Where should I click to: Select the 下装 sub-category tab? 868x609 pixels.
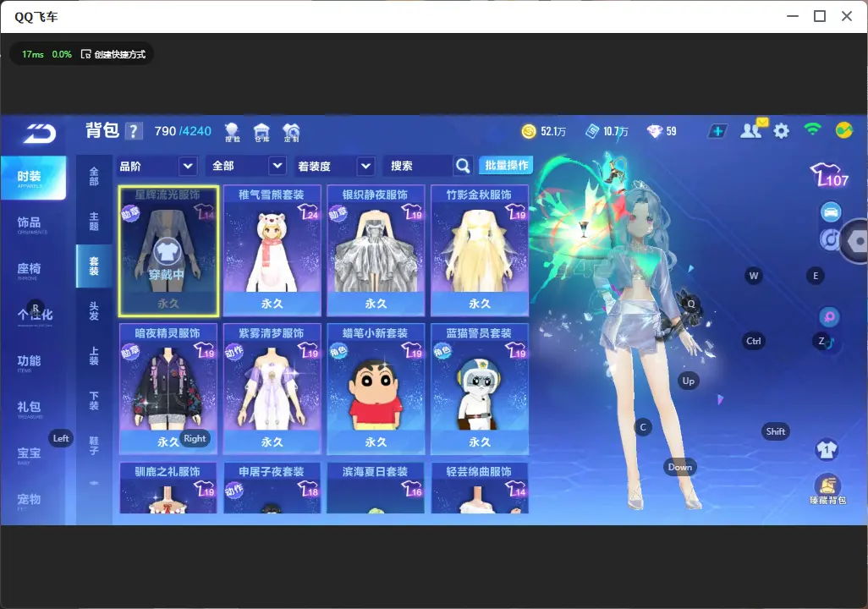[94, 401]
